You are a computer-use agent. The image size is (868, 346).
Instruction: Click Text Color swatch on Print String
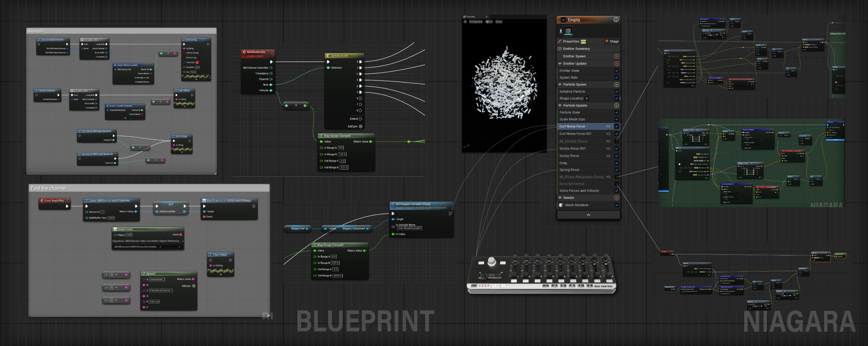[x=197, y=62]
